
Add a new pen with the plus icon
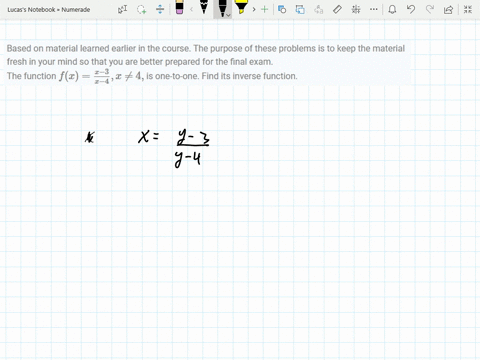tap(264, 9)
